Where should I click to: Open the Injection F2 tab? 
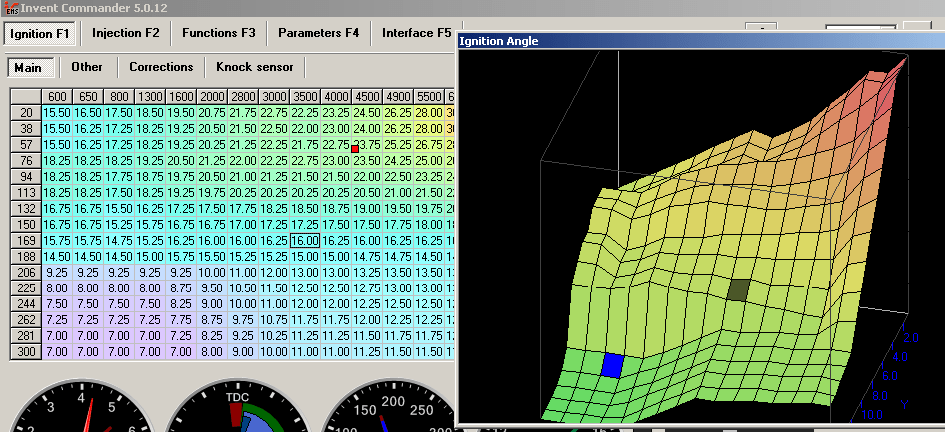[125, 33]
